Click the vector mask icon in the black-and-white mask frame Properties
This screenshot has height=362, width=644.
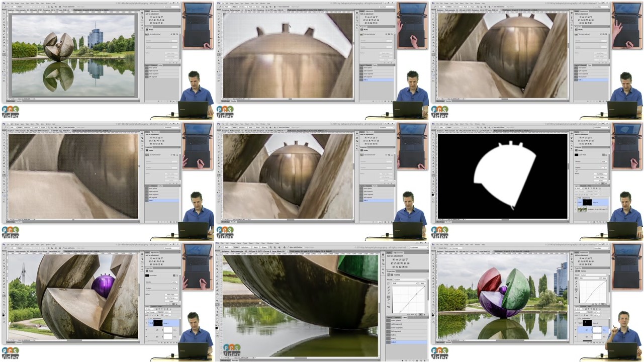pyautogui.click(x=606, y=155)
